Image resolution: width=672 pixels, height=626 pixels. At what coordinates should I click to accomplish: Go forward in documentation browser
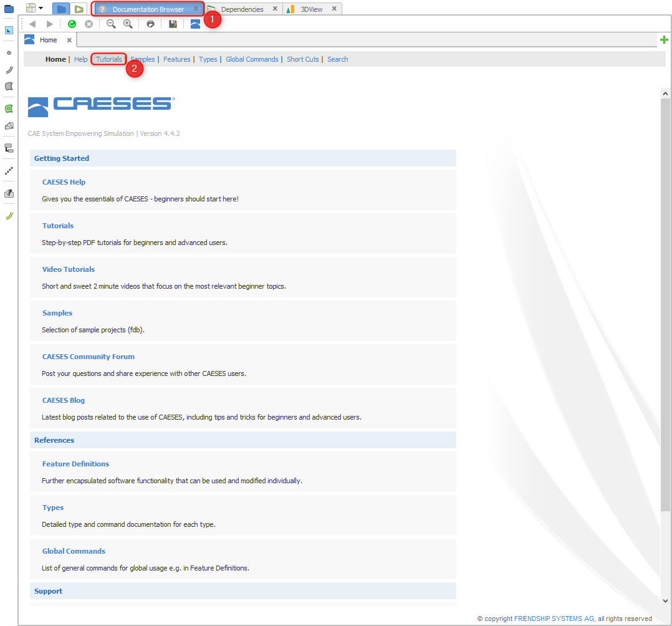coord(50,24)
